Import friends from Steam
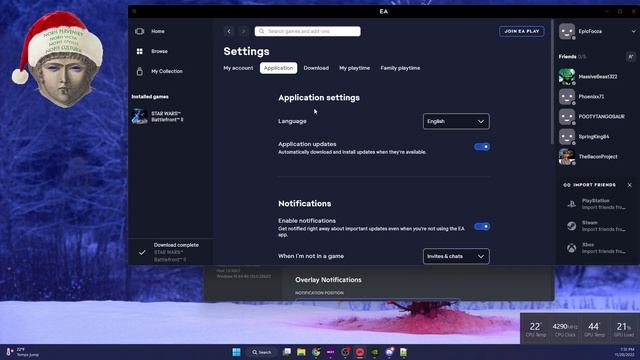The height and width of the screenshot is (360, 640). point(597,226)
